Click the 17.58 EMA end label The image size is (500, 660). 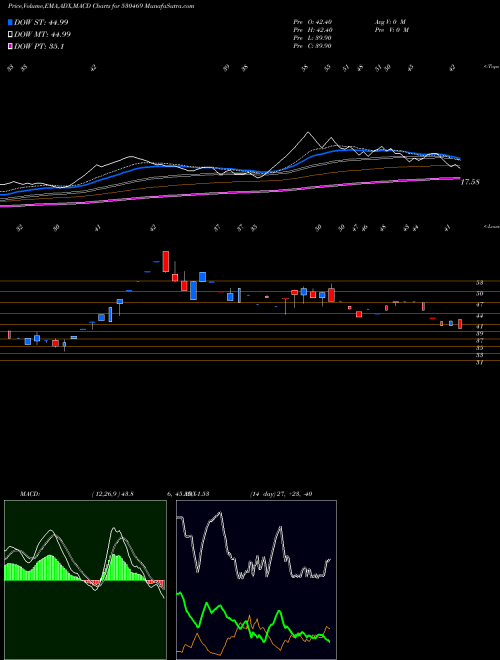470,182
